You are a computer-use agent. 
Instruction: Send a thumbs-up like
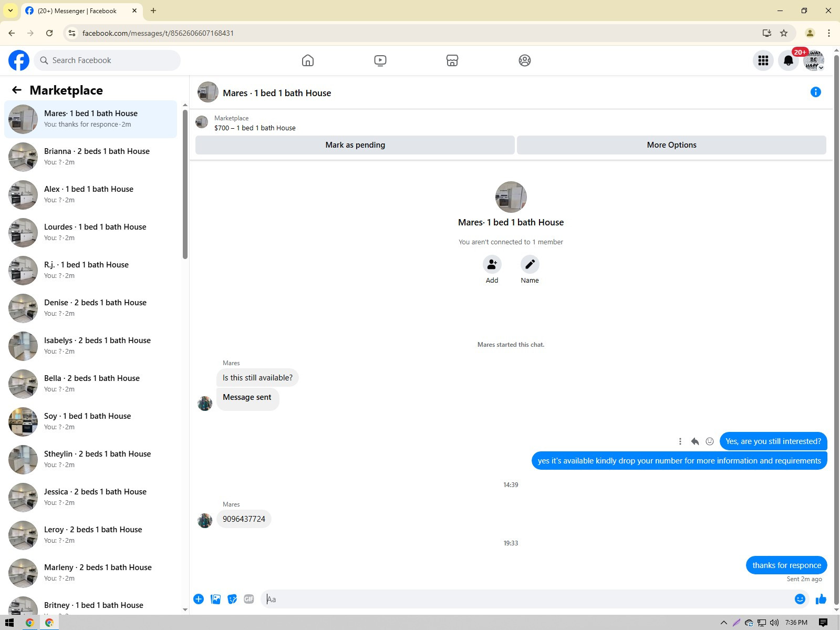(x=821, y=599)
